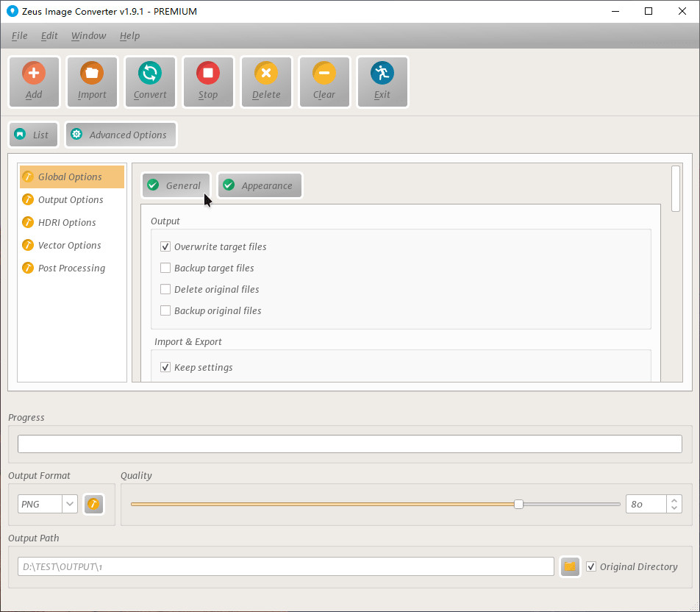Open the Window menu
Screen dimensions: 700x612
click(x=88, y=36)
